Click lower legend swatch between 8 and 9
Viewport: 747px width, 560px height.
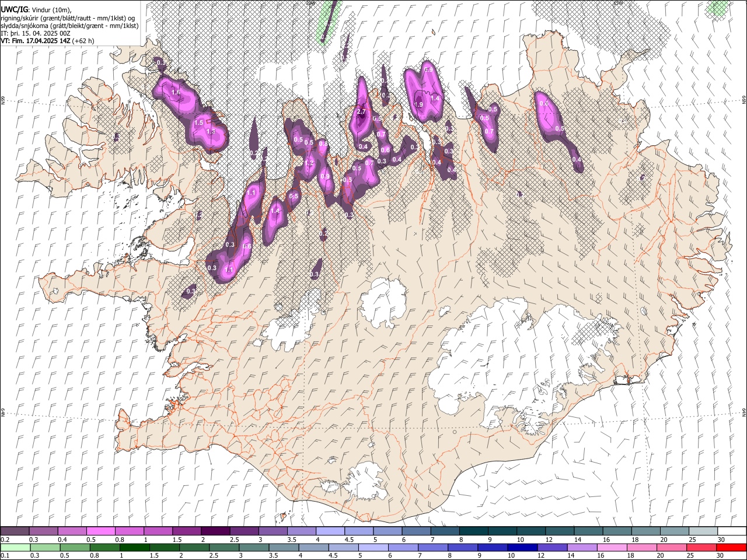(x=464, y=547)
